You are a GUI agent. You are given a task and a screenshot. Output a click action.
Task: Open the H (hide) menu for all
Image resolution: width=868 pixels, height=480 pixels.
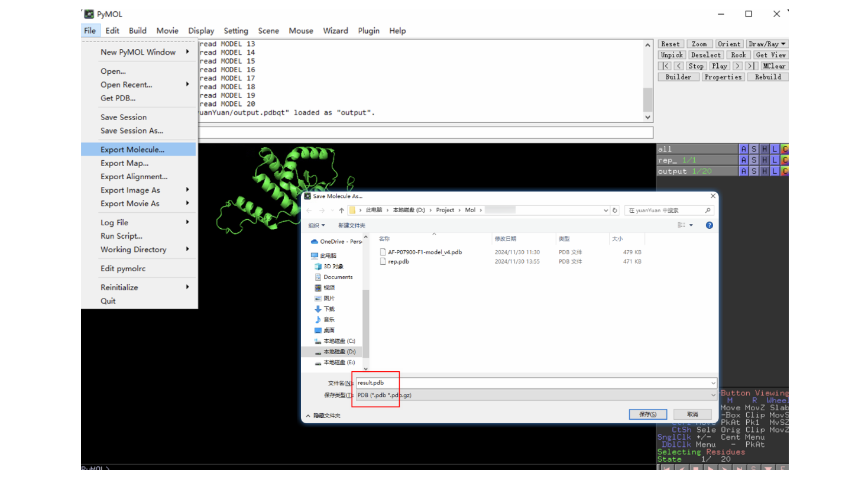pos(764,149)
